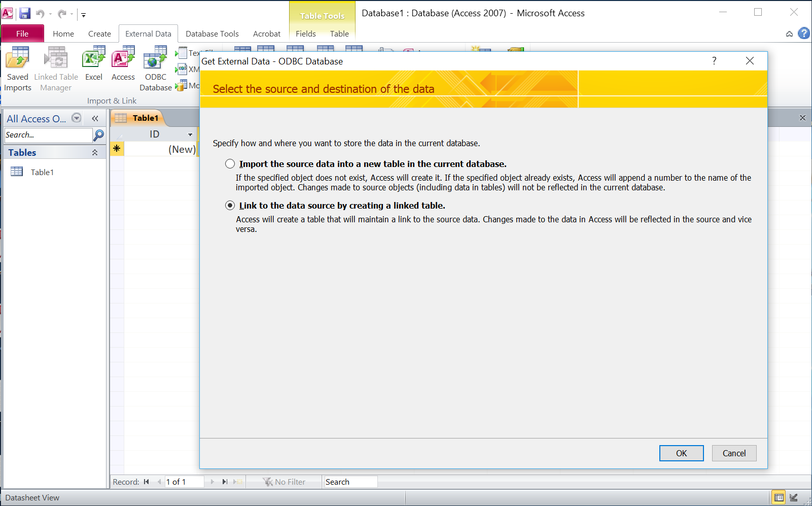Click the Save icon in Quick Access Toolbar

(25, 13)
